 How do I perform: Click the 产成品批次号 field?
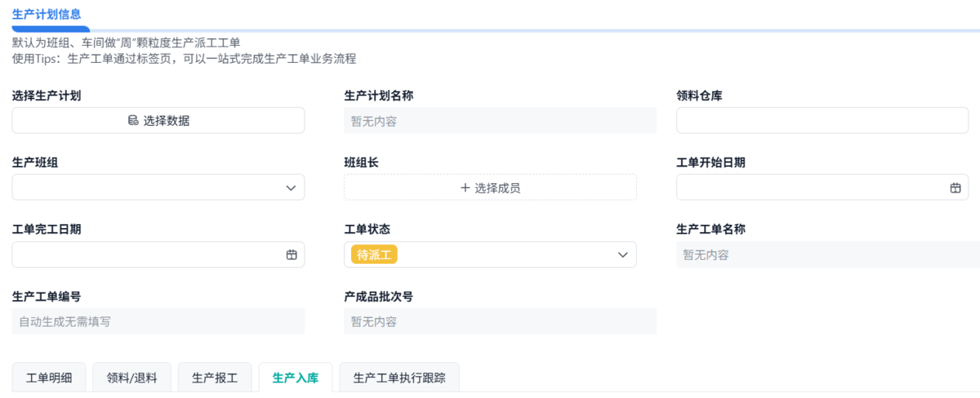coord(500,322)
